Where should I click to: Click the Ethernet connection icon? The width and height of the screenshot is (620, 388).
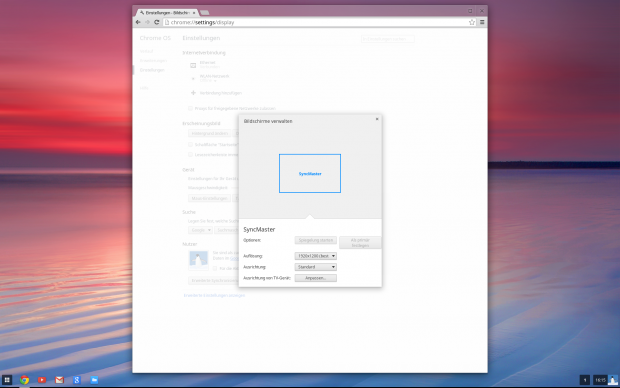(193, 65)
